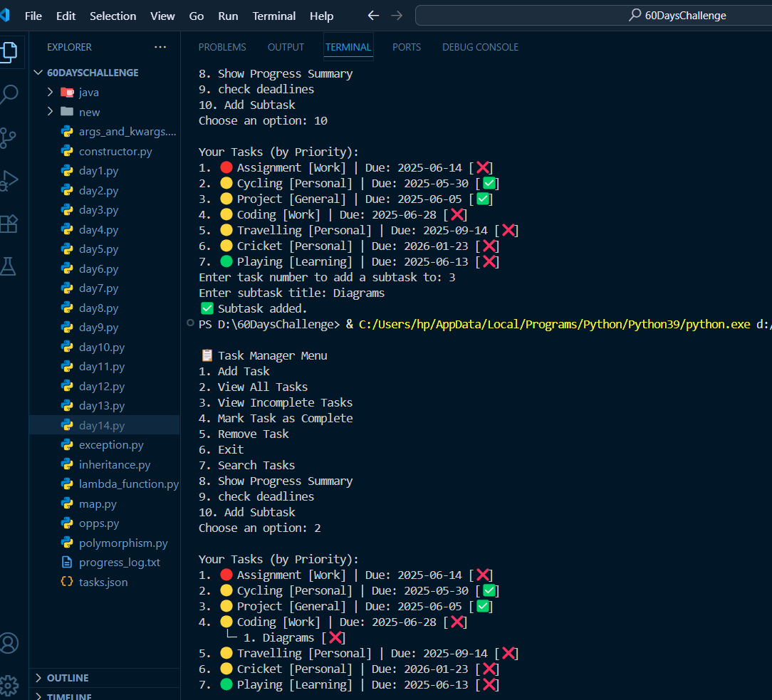
Task: Open the Selection menu
Action: coord(113,16)
